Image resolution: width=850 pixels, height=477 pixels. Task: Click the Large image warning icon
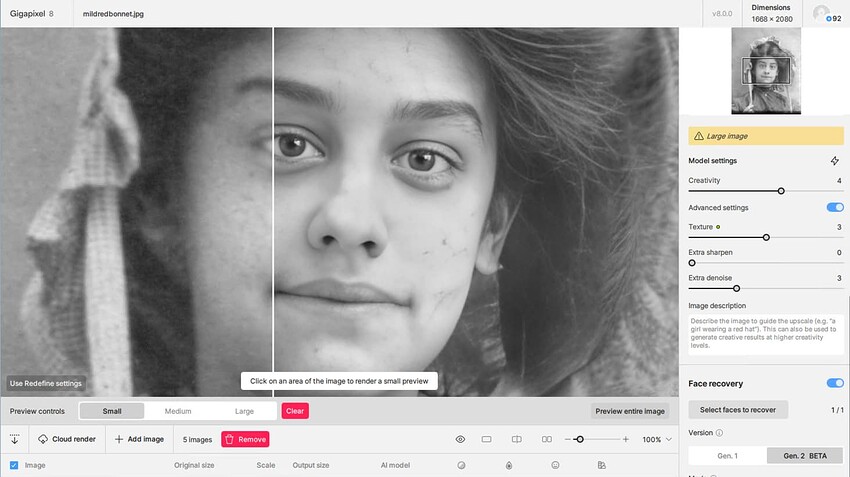699,136
